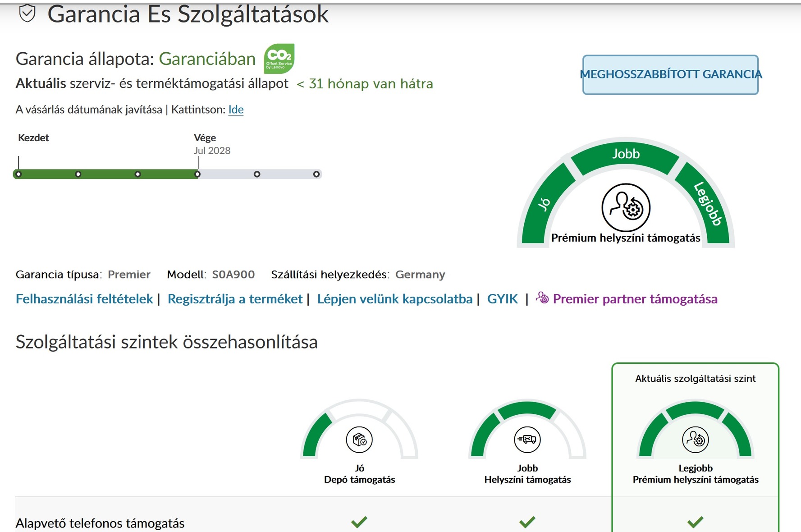Viewport: 801px width, 532px height.
Task: Click Prémium checkmark for Alapvető telefonos támogatás
Action: tap(696, 522)
